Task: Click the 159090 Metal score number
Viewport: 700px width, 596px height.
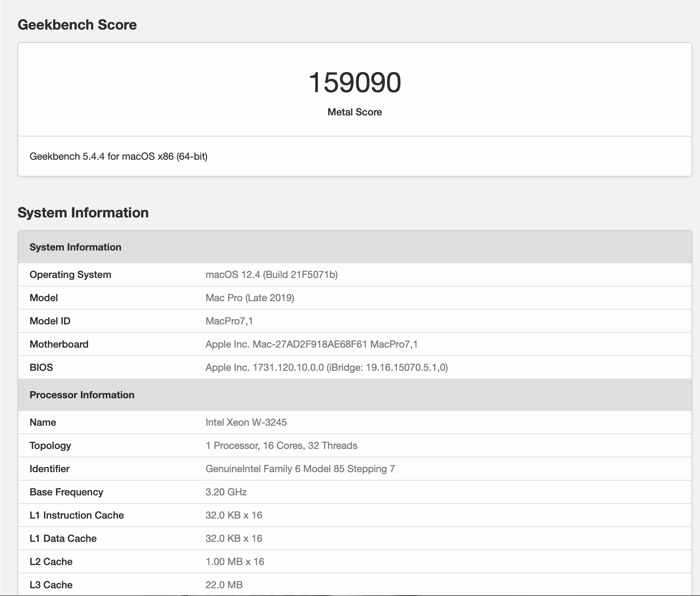Action: (355, 82)
